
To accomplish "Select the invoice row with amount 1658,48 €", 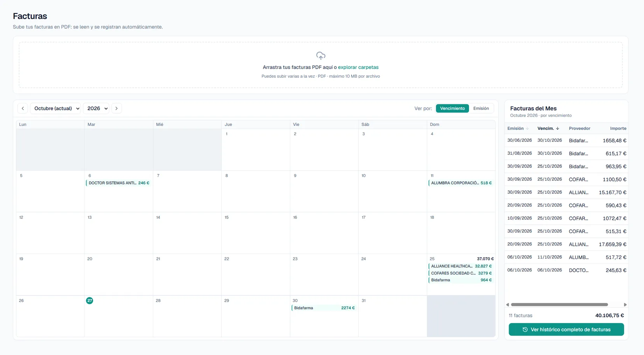I will pyautogui.click(x=566, y=141).
